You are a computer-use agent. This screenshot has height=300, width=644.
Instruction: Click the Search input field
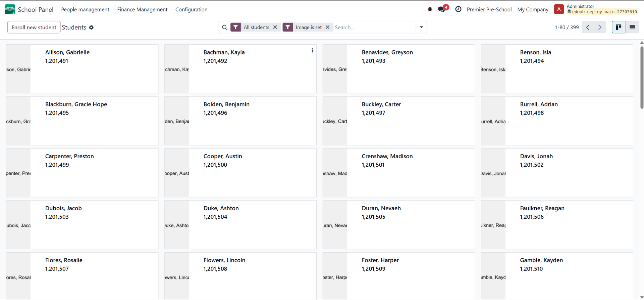click(x=374, y=27)
